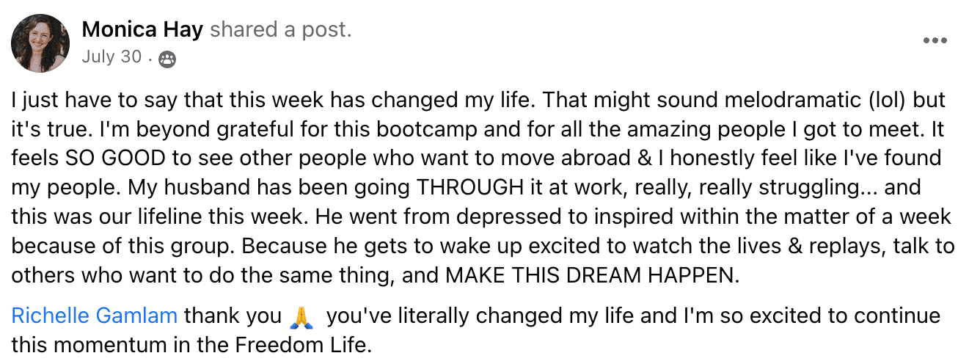The height and width of the screenshot is (364, 980).
Task: Open Monica Hay's profile name link
Action: [143, 29]
